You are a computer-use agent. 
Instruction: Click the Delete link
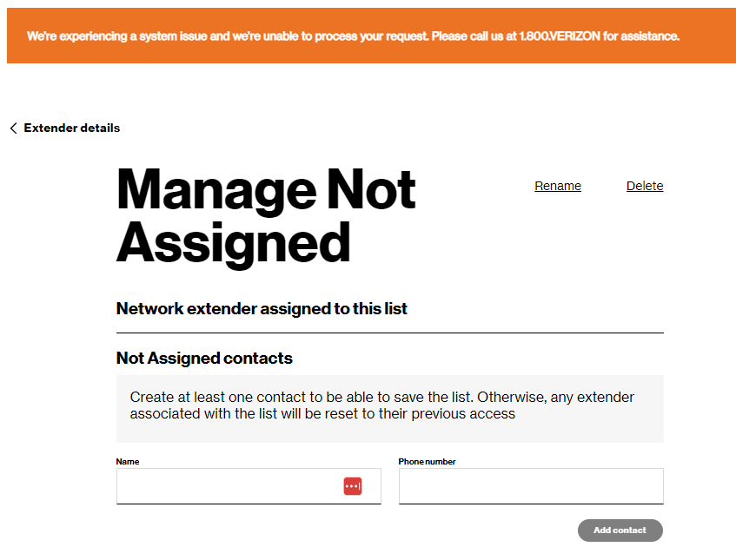pos(645,186)
